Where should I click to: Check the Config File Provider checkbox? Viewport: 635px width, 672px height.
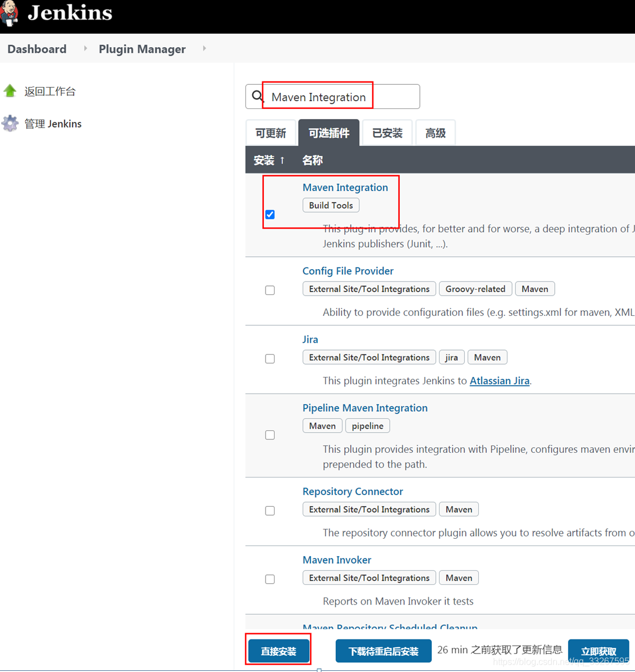(269, 290)
